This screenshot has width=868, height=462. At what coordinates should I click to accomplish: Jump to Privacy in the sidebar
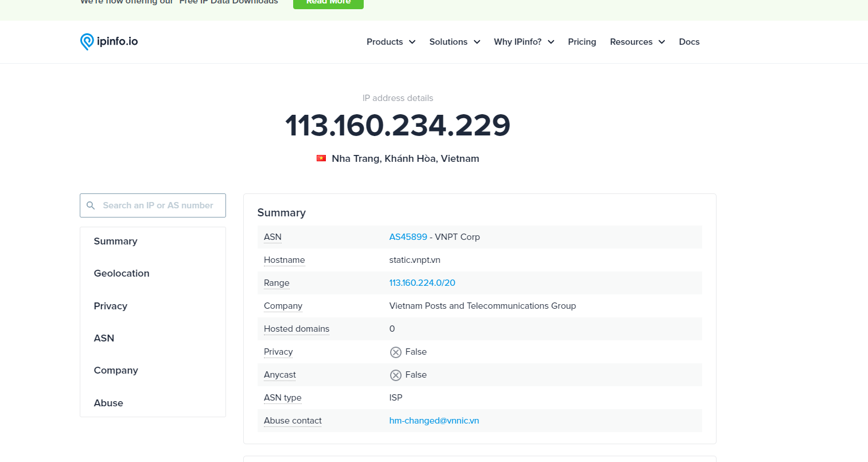pyautogui.click(x=111, y=306)
